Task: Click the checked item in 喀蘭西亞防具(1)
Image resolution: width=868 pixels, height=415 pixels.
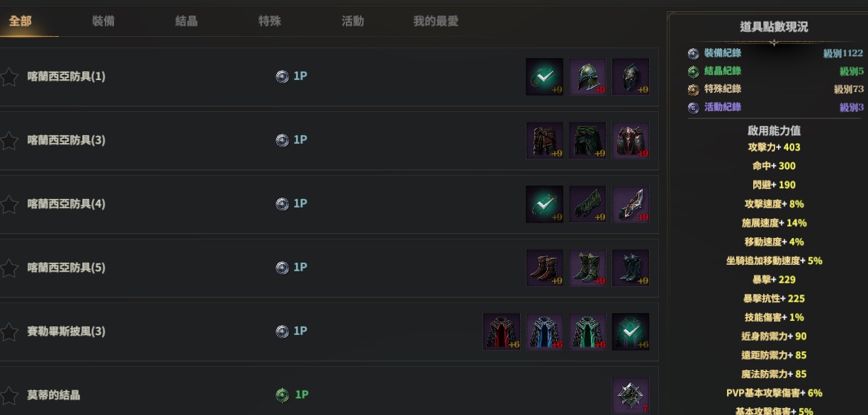Action: [x=544, y=76]
